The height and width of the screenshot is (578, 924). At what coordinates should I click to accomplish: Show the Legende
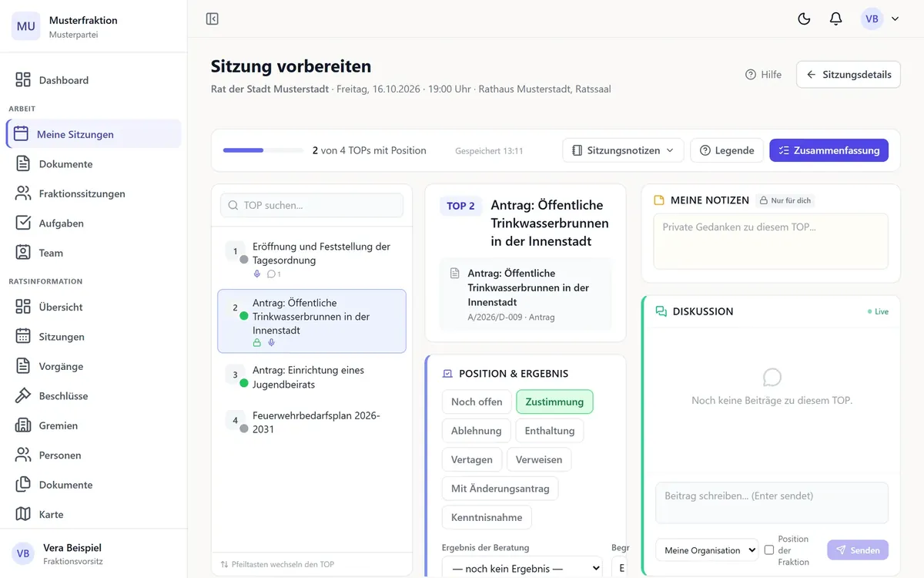pos(727,150)
